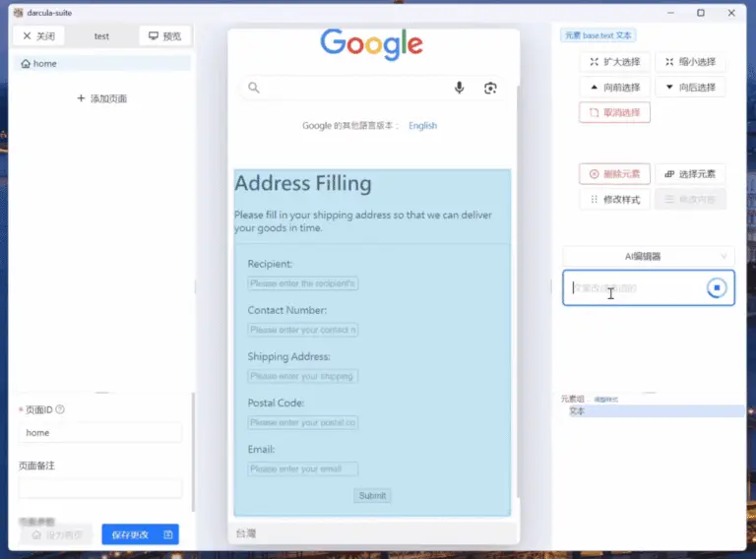
Task: Click the Recipient input field
Action: 303,283
